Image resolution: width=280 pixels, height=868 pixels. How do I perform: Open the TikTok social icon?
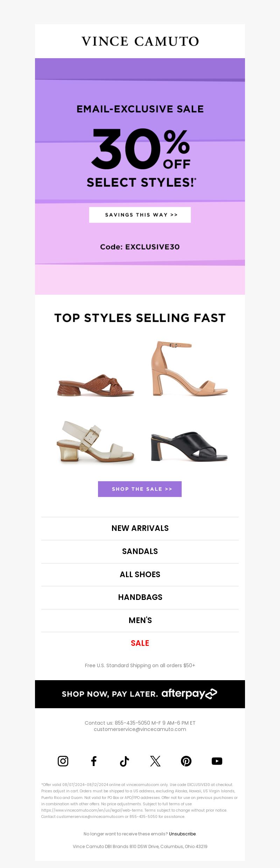coord(125,761)
